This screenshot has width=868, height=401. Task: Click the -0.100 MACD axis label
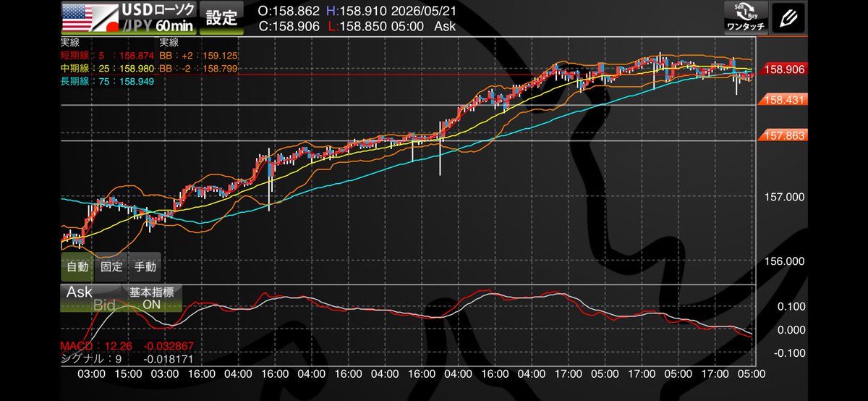coord(789,353)
